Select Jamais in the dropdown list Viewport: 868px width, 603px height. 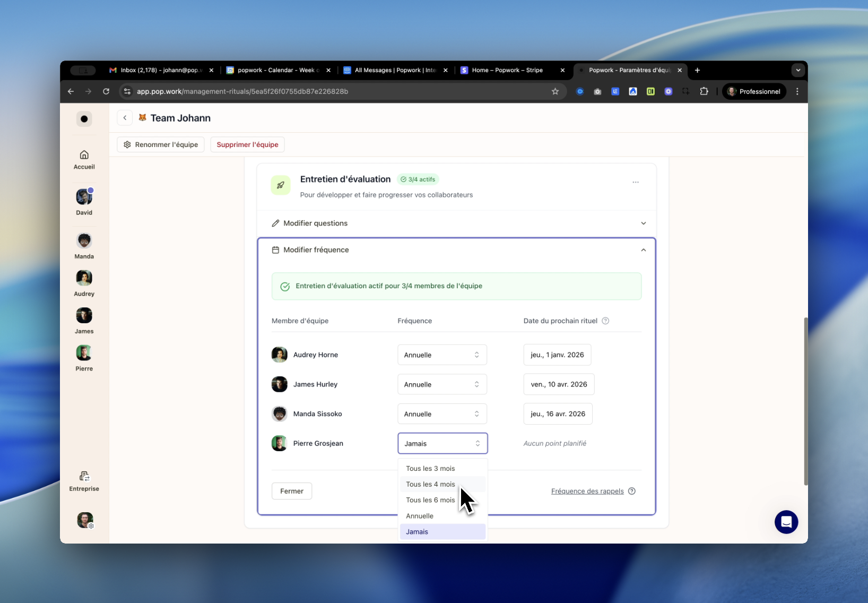pyautogui.click(x=442, y=532)
